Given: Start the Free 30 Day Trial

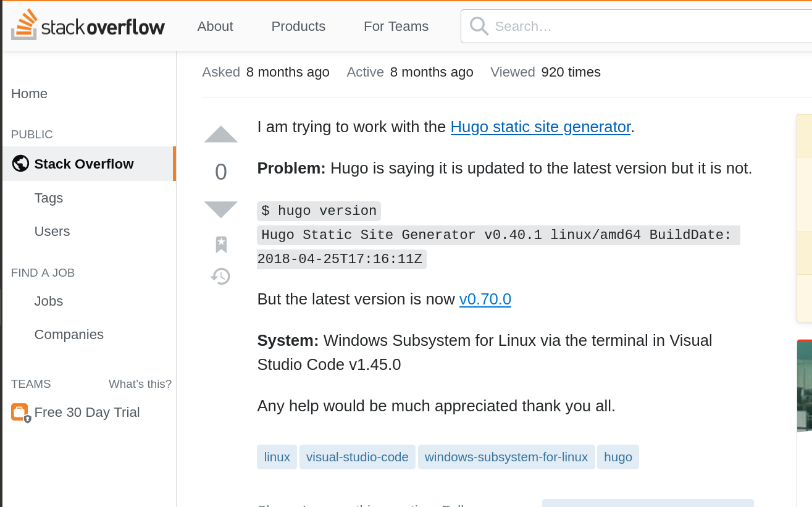Looking at the screenshot, I should (x=87, y=412).
